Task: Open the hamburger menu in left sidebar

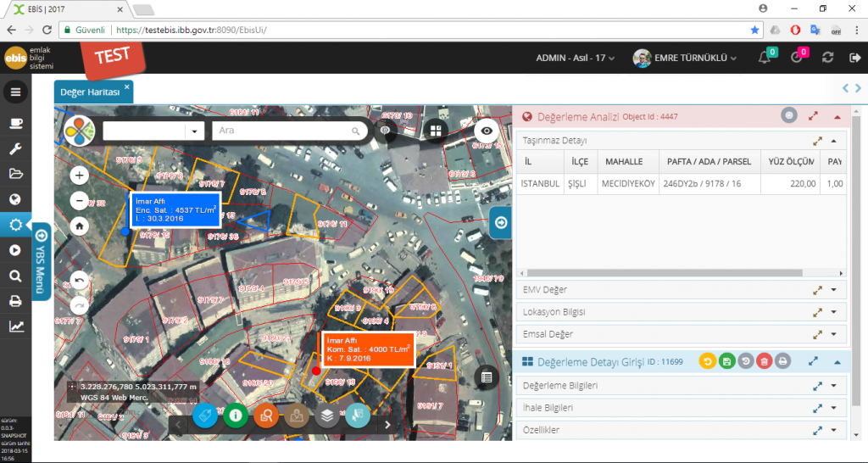Action: pos(15,92)
